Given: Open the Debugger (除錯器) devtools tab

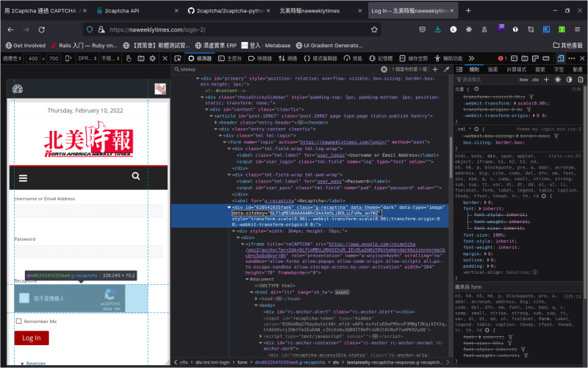Looking at the screenshot, I should [x=260, y=58].
